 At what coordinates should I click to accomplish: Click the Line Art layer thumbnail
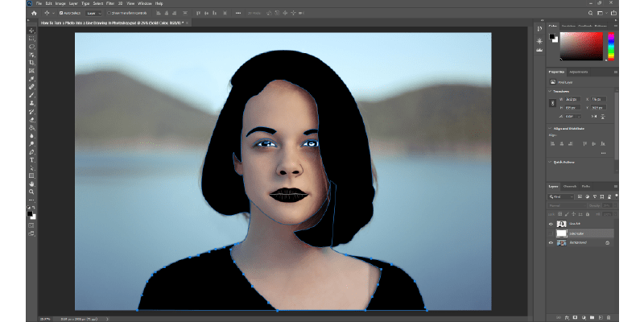[561, 224]
